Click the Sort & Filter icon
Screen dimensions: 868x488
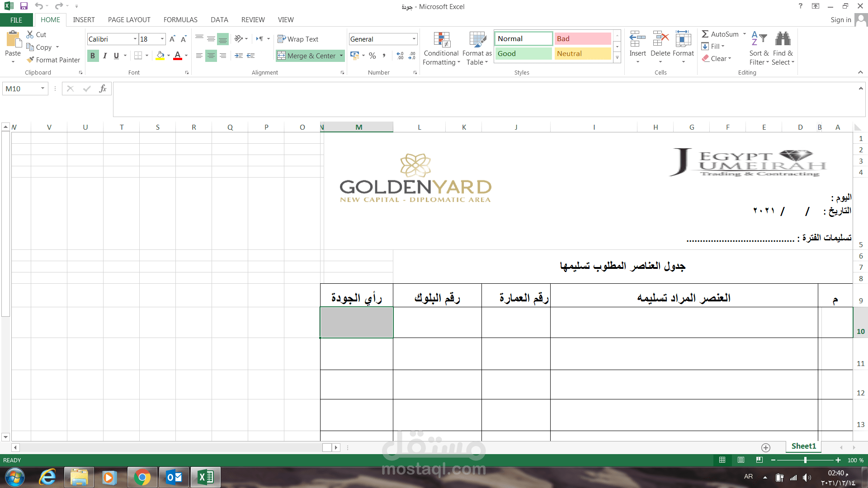tap(759, 40)
